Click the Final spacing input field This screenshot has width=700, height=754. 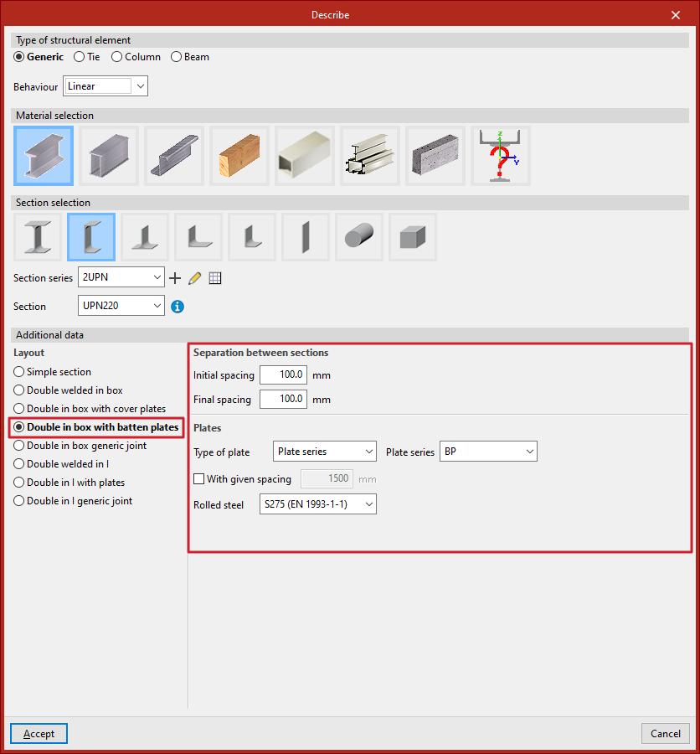point(283,399)
